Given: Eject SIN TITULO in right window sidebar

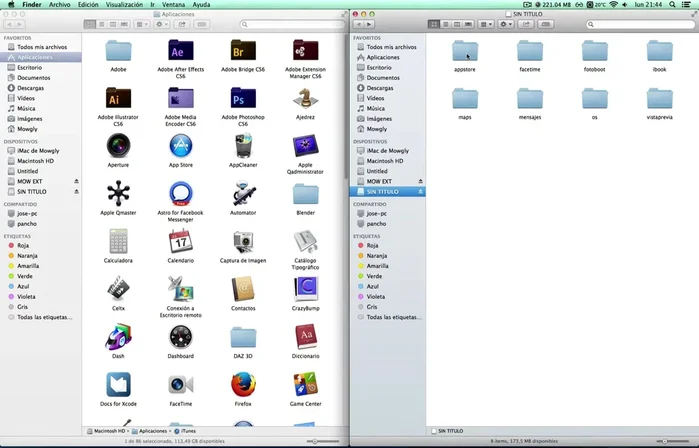Looking at the screenshot, I should point(420,192).
